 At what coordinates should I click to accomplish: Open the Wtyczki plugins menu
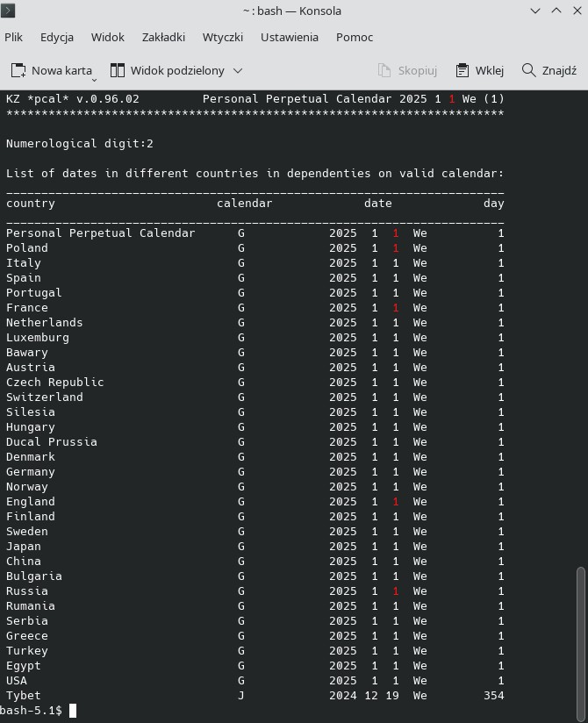[x=223, y=37]
